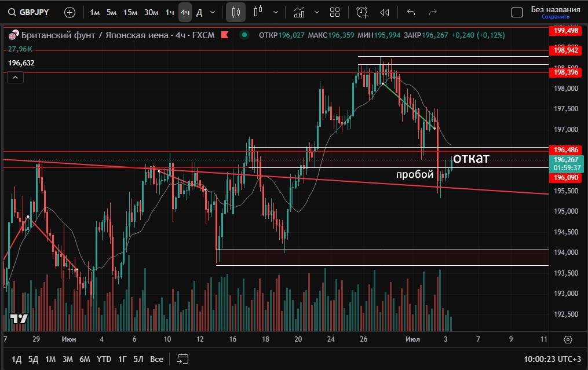This screenshot has width=588, height=370.
Task: Switch to the Д daily timeframe
Action: coord(199,12)
